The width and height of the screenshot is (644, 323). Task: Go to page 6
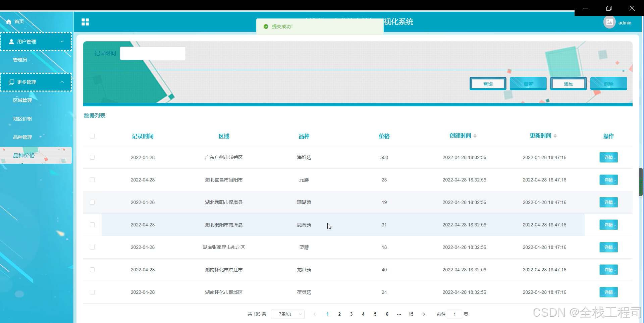click(x=387, y=314)
